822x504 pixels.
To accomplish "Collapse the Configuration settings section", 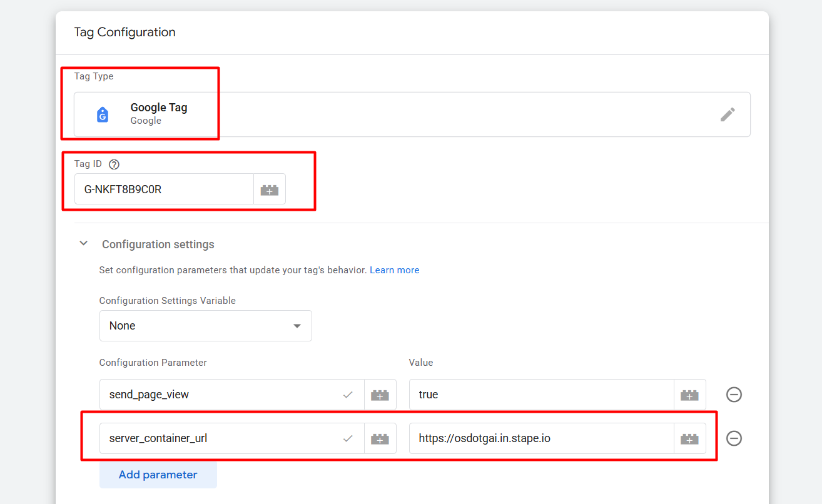I will click(x=84, y=244).
